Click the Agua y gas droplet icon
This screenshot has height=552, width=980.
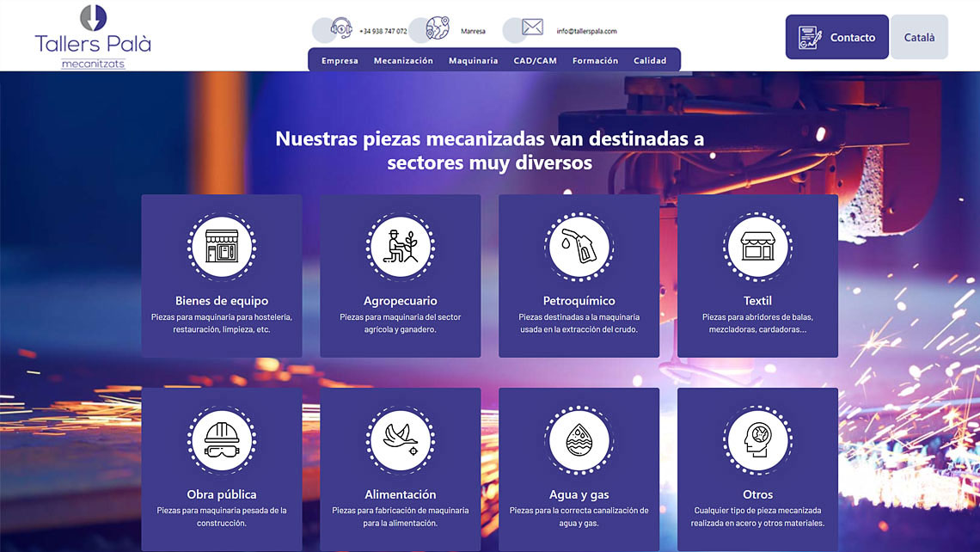(579, 440)
